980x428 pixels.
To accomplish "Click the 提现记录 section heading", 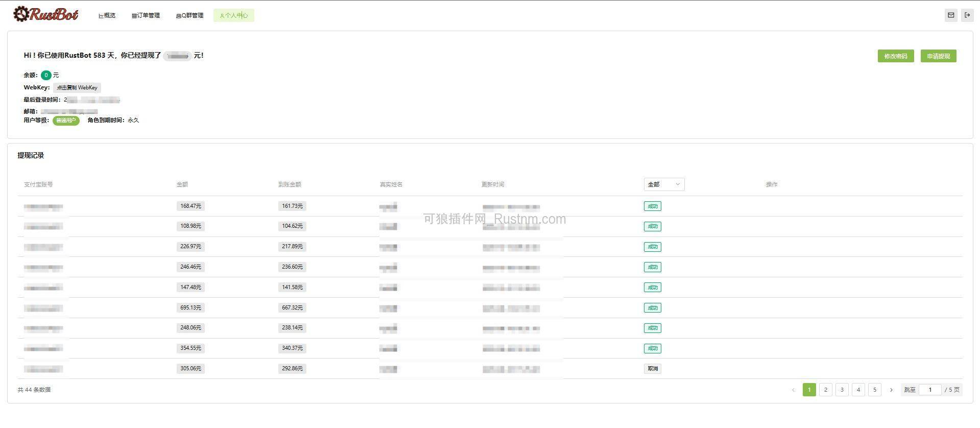I will 31,155.
